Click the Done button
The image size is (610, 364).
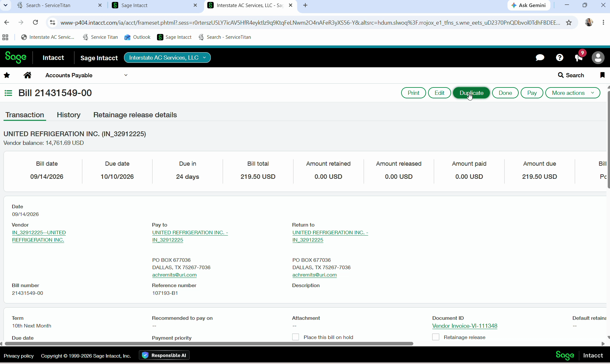coord(505,93)
